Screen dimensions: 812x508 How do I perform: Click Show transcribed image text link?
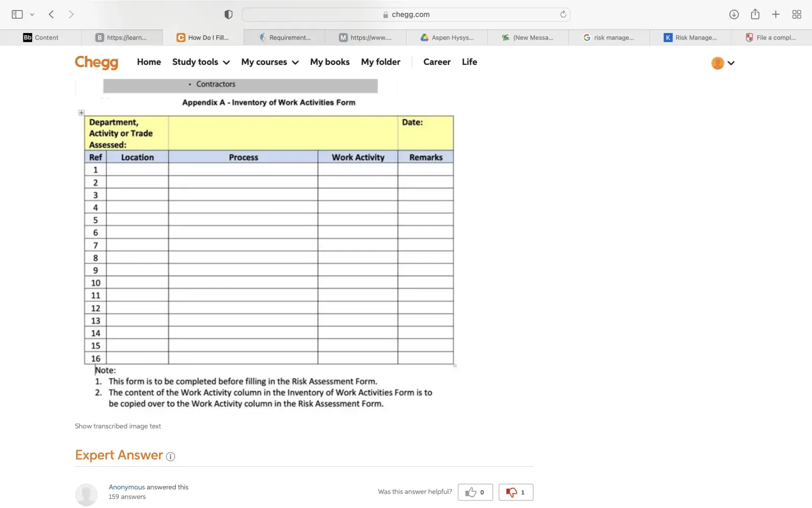[x=118, y=426]
